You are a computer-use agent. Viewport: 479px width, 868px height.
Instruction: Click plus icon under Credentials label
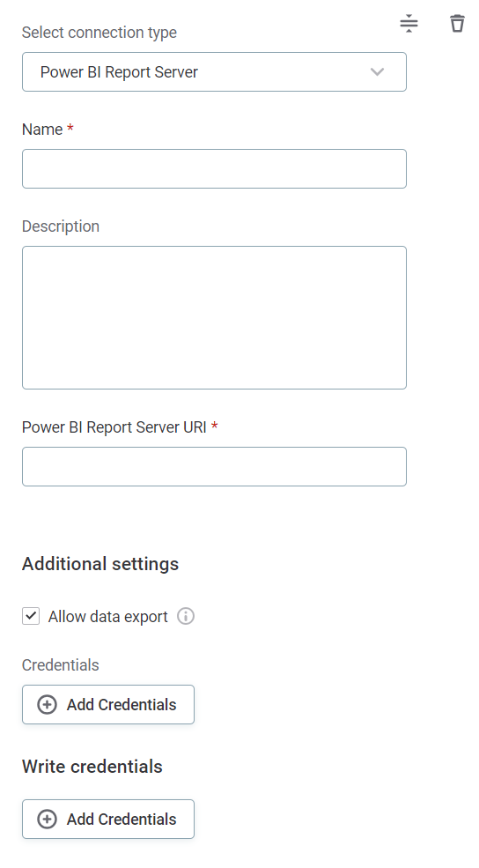pyautogui.click(x=47, y=705)
